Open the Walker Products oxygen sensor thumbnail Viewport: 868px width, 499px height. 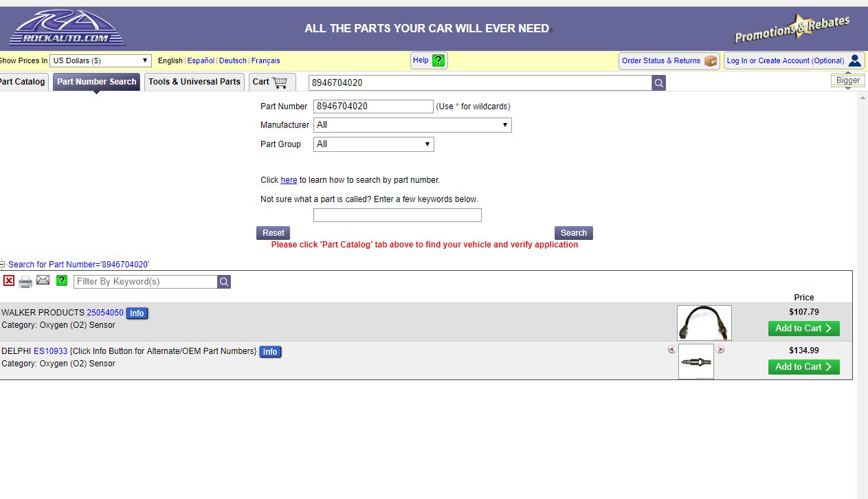pyautogui.click(x=704, y=323)
